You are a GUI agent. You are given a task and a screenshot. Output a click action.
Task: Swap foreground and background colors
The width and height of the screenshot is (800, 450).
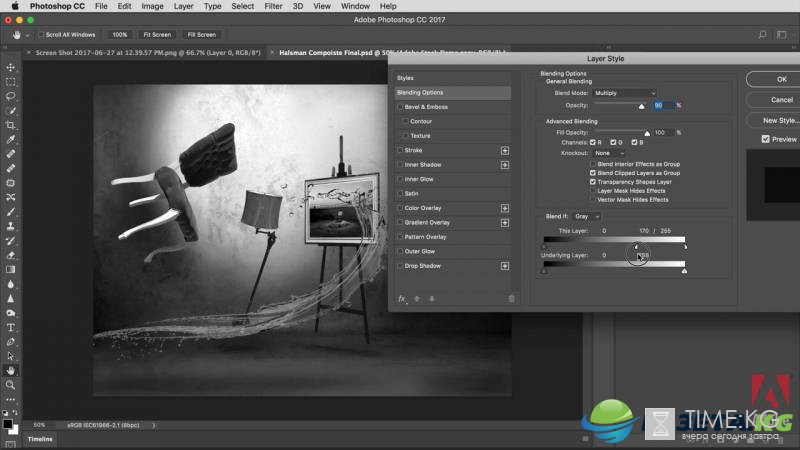[x=15, y=412]
